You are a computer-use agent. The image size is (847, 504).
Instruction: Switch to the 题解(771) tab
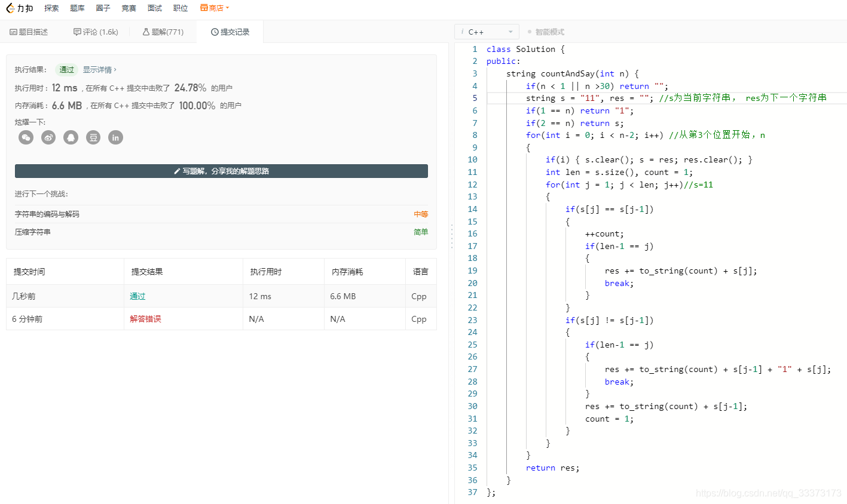pyautogui.click(x=163, y=32)
